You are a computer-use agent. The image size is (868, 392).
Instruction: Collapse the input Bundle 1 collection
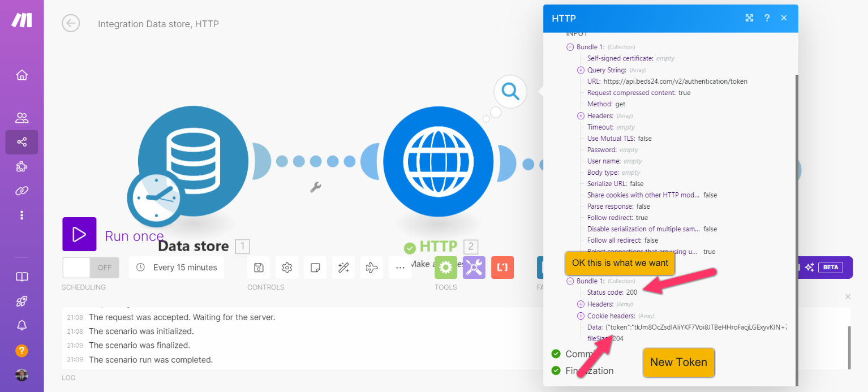click(x=570, y=47)
